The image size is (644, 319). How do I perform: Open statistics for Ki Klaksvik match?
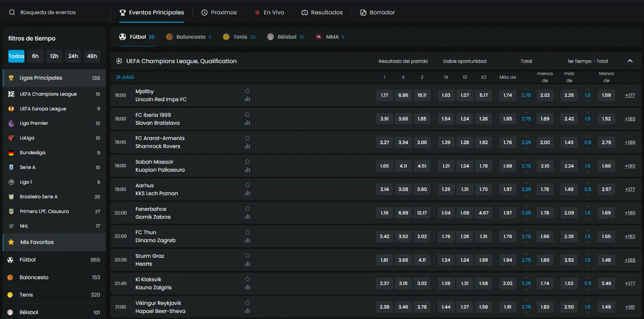[247, 287]
